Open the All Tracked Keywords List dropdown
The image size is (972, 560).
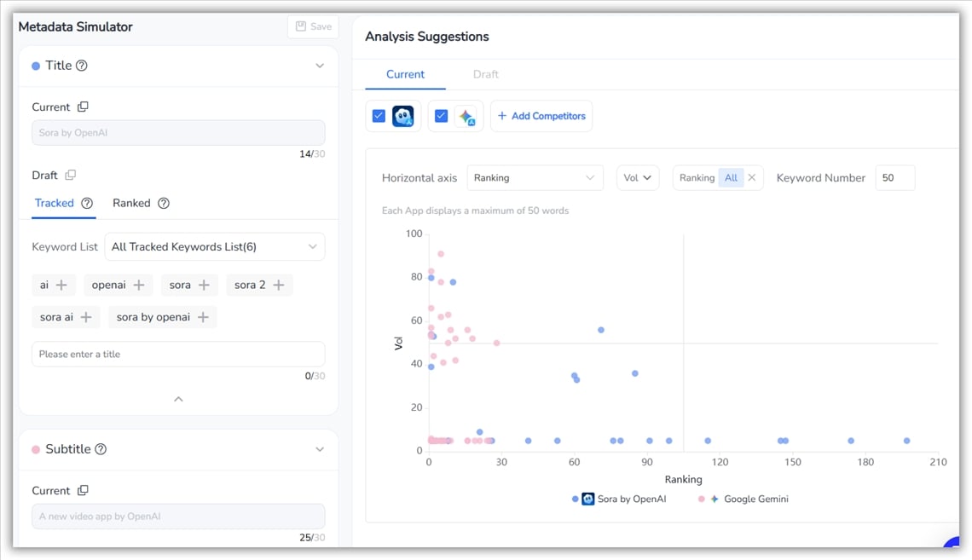[x=214, y=246]
